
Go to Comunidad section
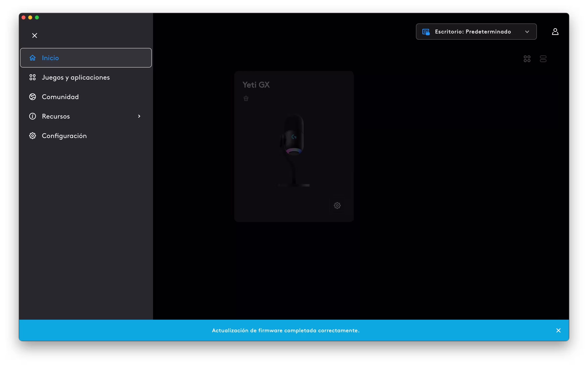[86, 97]
